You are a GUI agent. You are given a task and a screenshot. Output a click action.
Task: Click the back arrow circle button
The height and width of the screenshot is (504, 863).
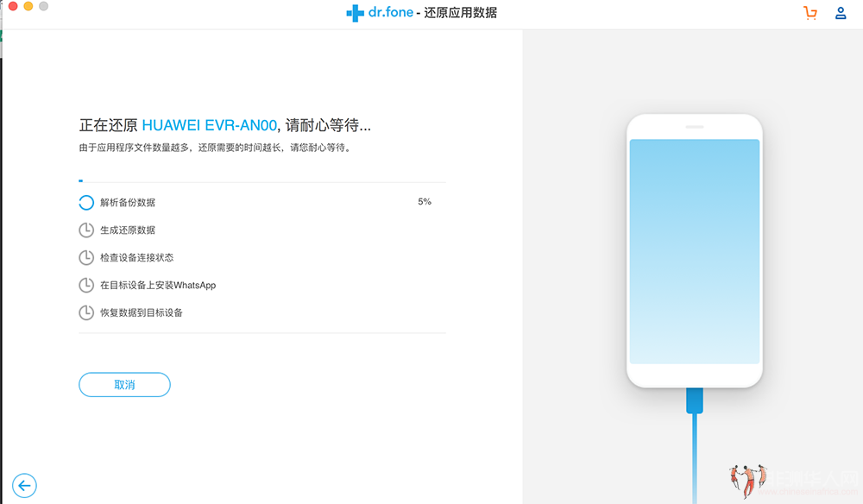point(24,485)
